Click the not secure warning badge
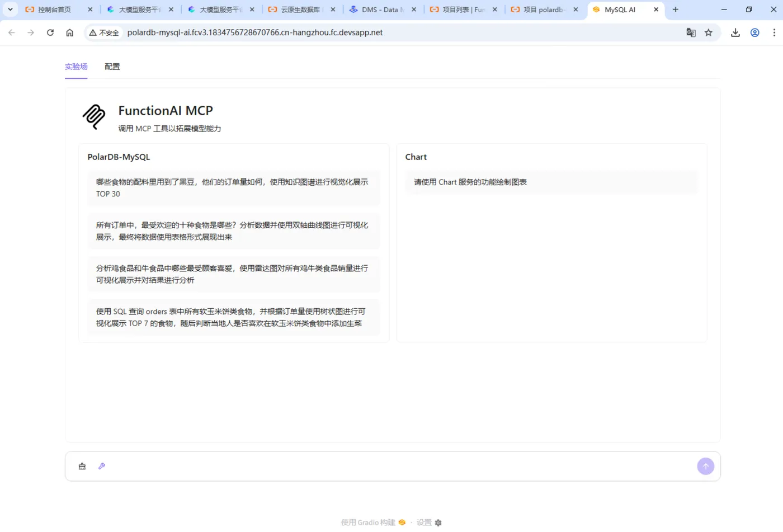The width and height of the screenshot is (783, 532). click(x=104, y=32)
